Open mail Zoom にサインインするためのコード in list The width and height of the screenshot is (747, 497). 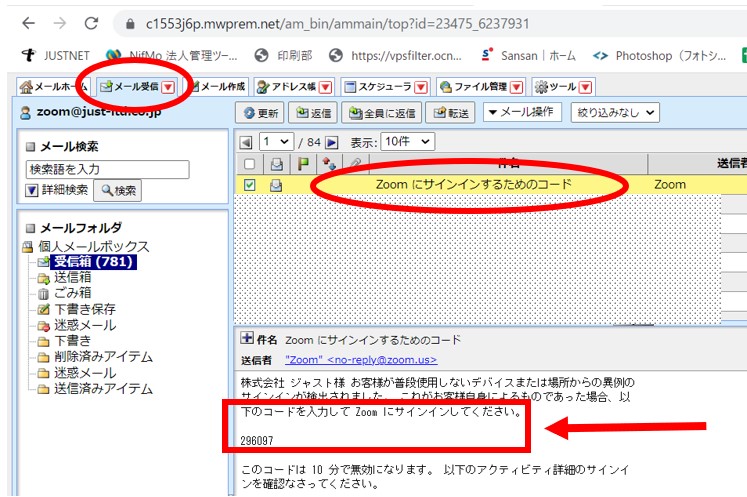[474, 184]
